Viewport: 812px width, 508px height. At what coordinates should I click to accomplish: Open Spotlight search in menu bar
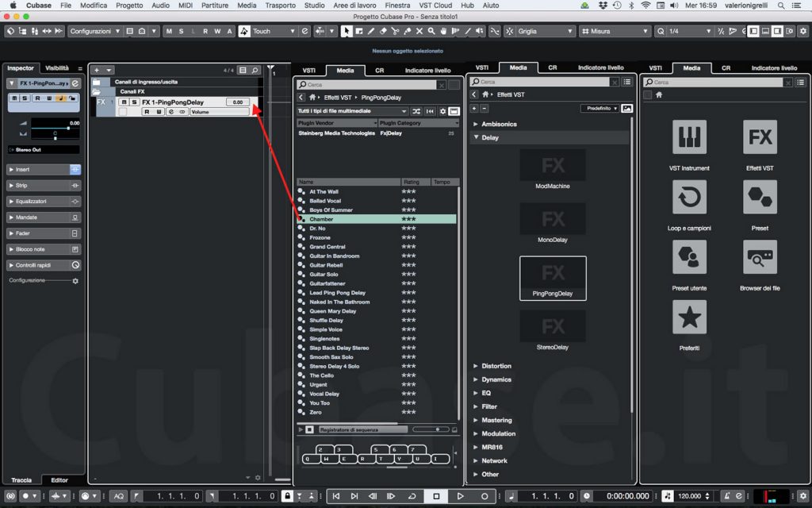[780, 6]
